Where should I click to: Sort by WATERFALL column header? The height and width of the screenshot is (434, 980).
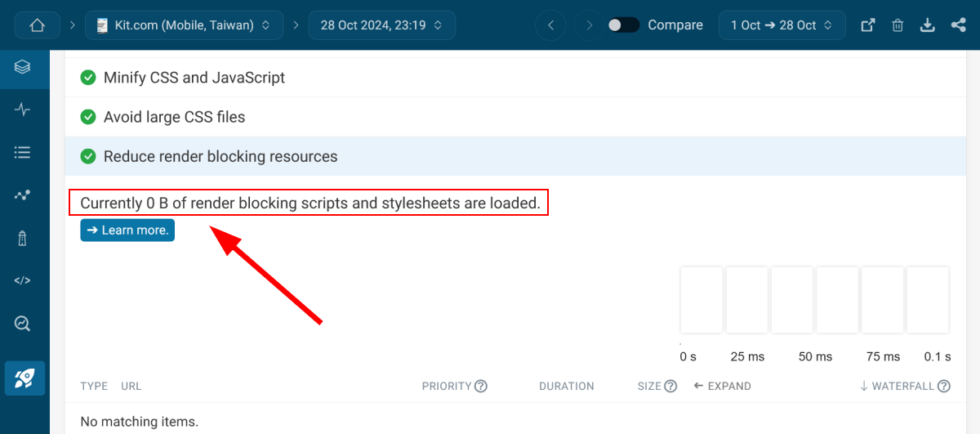(897, 386)
